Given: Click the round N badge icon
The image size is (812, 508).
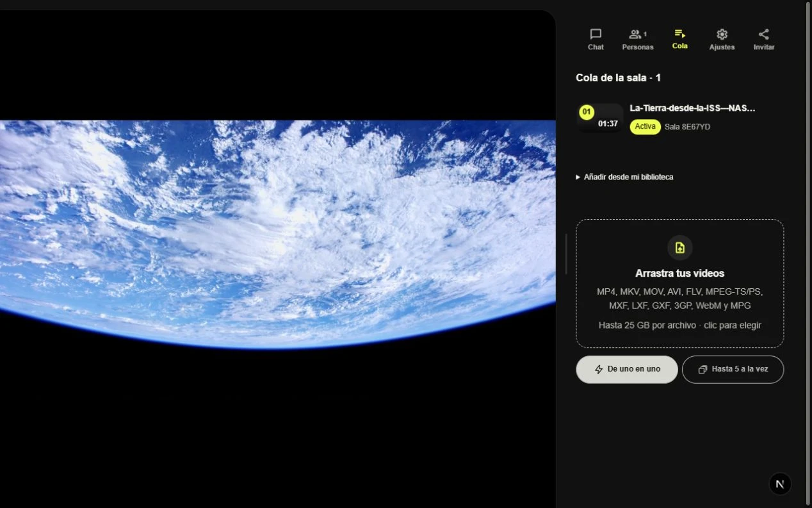Looking at the screenshot, I should pos(780,484).
